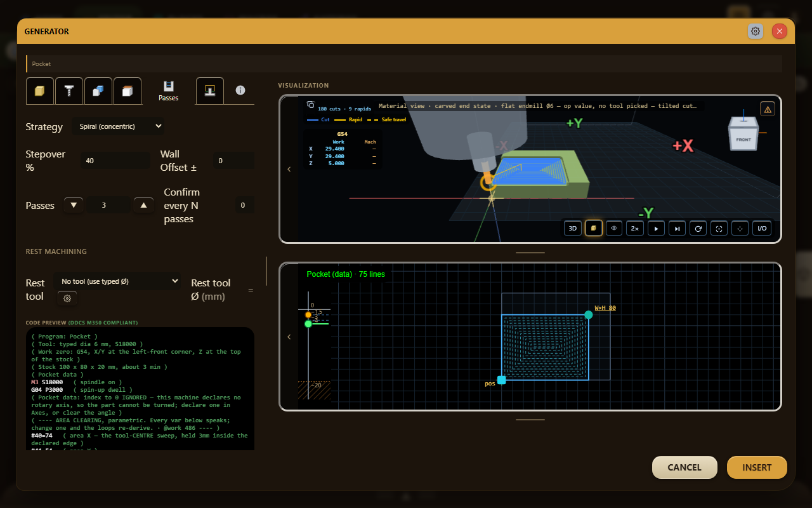The height and width of the screenshot is (508, 812).
Task: Open the yellow stock block tab
Action: [39, 91]
